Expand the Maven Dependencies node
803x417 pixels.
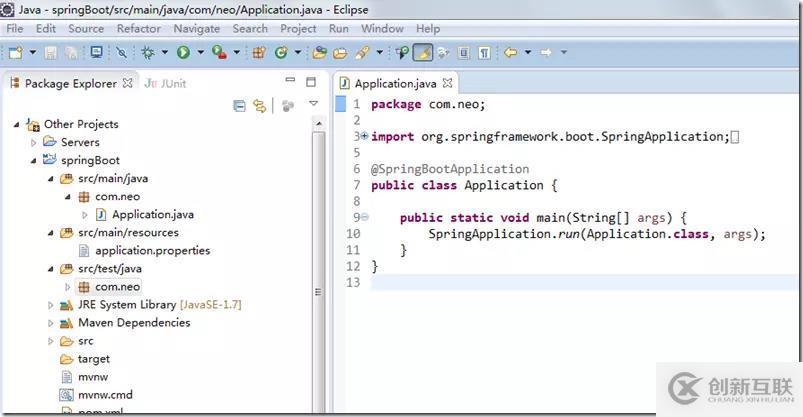50,323
